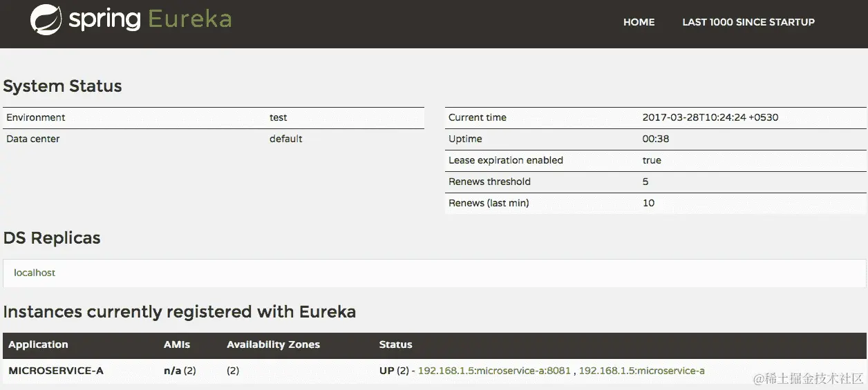Screen dimensions: 868x390
Task: Click the DS Replicas heading
Action: (x=52, y=238)
